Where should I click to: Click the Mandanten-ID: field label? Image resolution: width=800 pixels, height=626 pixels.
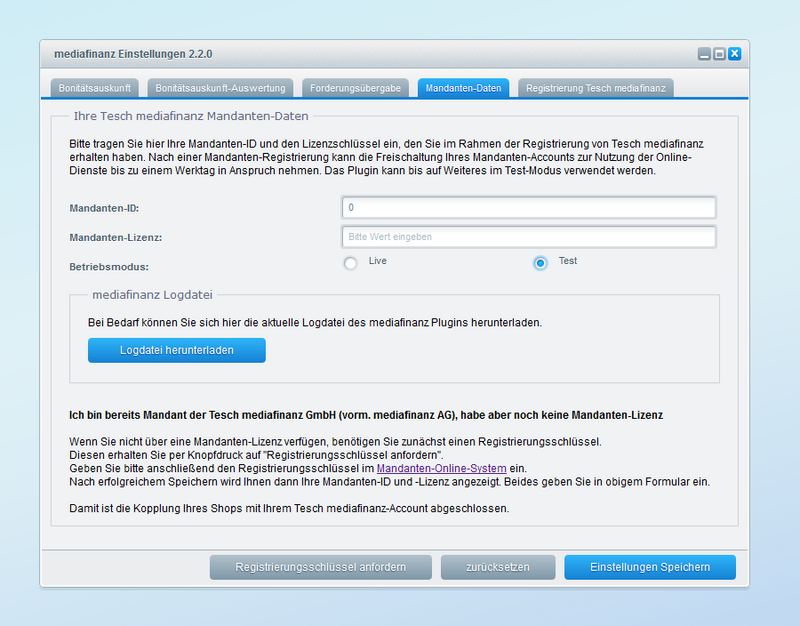[104, 208]
